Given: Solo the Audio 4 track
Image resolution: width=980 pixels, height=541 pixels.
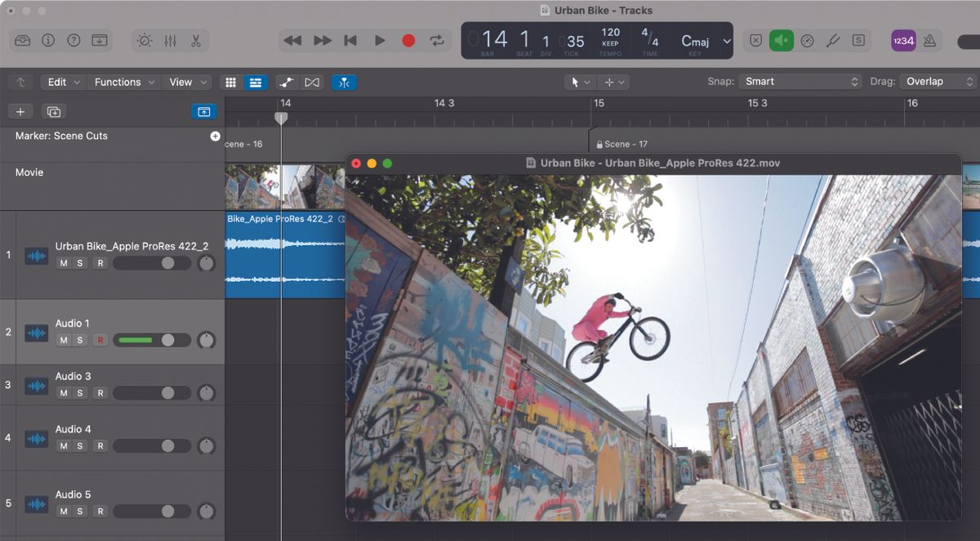Looking at the screenshot, I should pyautogui.click(x=80, y=446).
